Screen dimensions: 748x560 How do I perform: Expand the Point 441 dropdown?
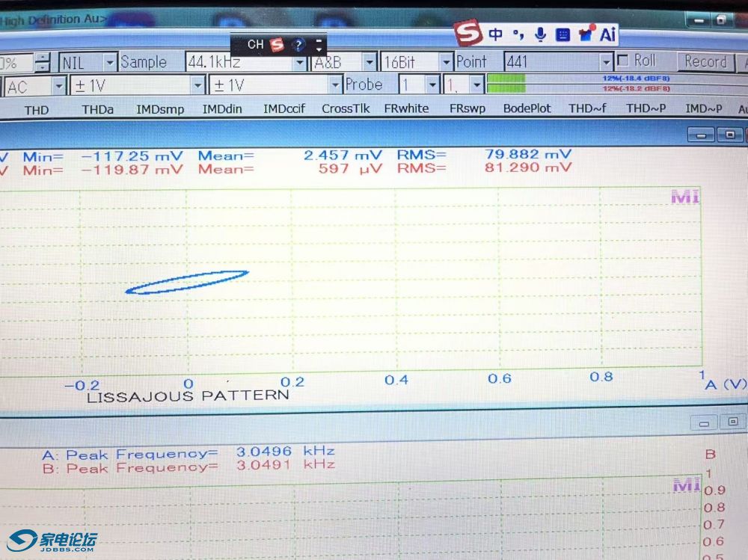point(606,61)
